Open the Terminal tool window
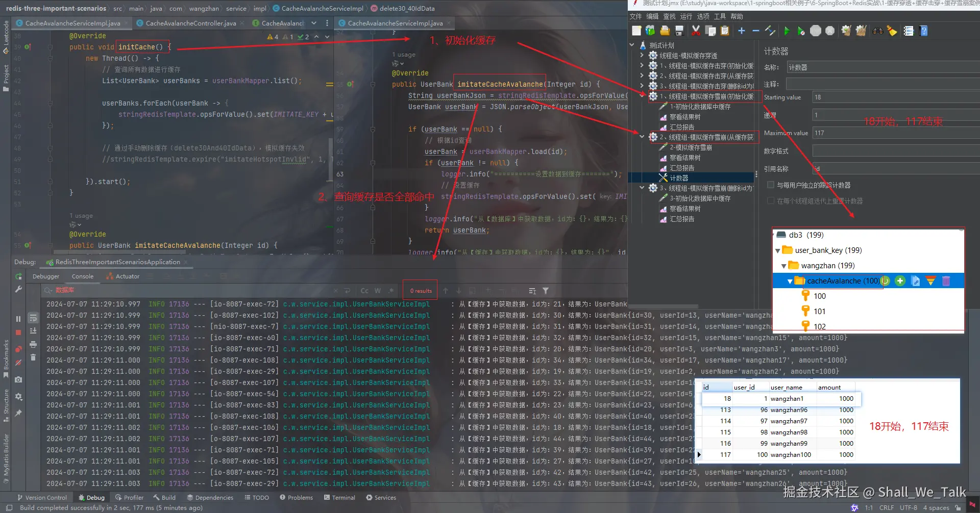The image size is (980, 513). click(x=339, y=498)
